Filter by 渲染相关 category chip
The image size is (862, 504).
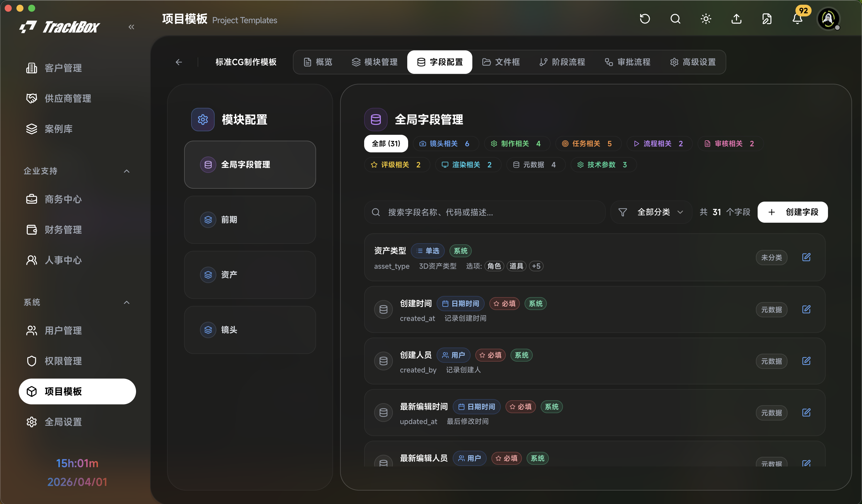click(x=468, y=165)
